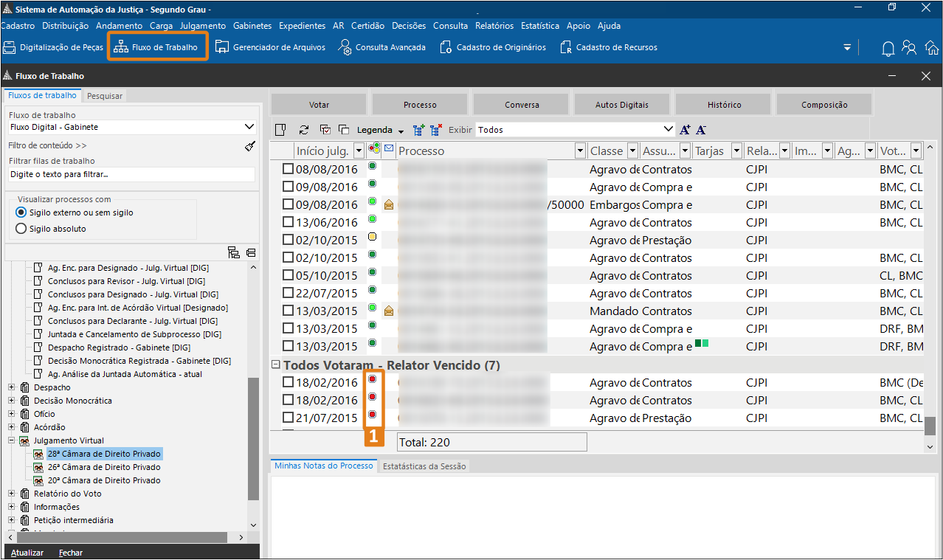Decrease the grid font size
The width and height of the screenshot is (943, 560).
click(x=701, y=130)
